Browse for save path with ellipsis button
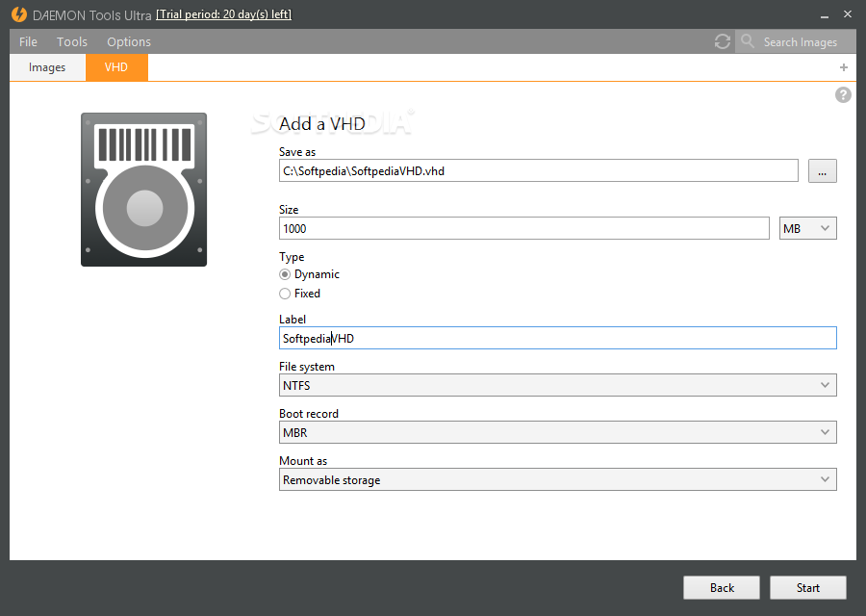The height and width of the screenshot is (616, 866). 823,170
